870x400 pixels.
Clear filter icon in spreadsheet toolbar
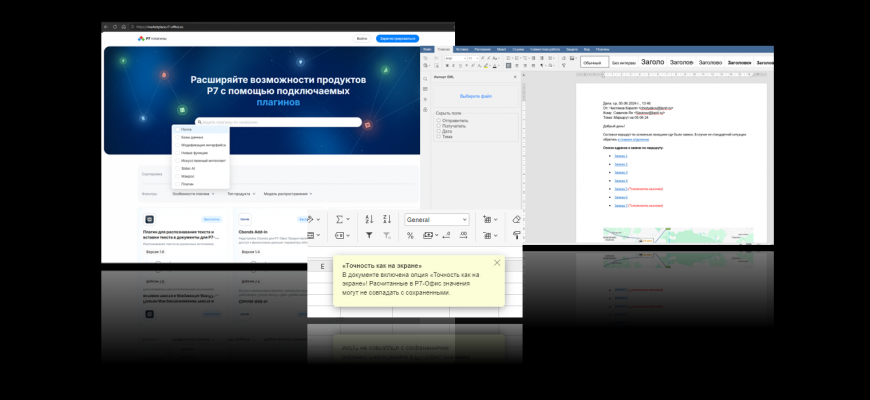[387, 235]
